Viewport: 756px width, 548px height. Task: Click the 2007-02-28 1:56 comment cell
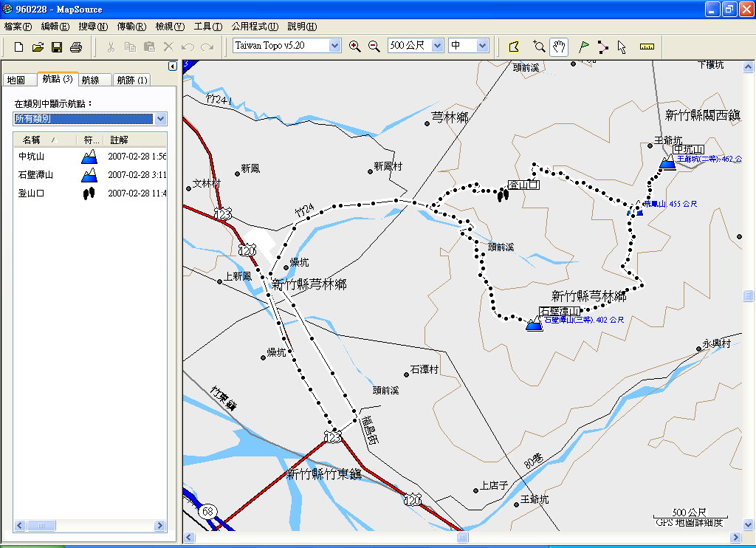(137, 157)
